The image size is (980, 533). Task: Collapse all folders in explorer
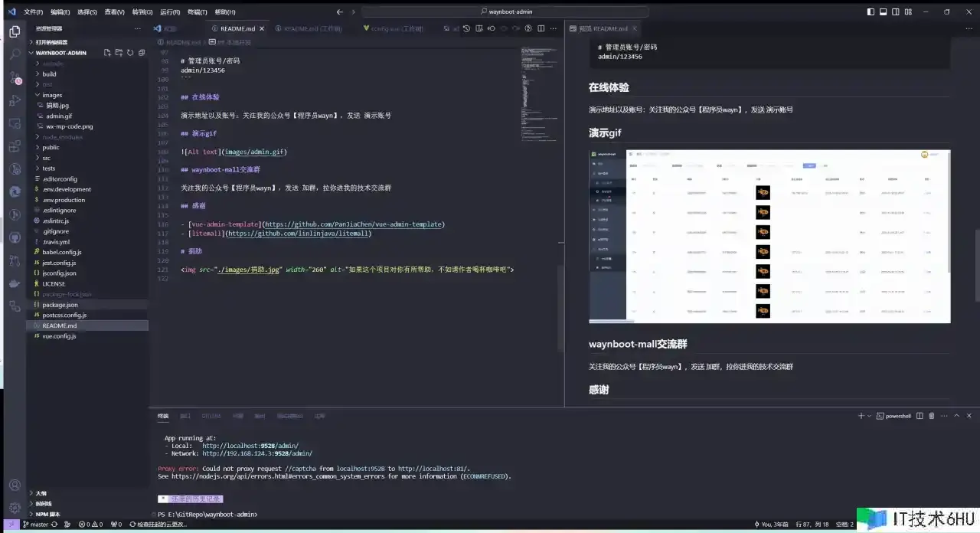point(142,53)
